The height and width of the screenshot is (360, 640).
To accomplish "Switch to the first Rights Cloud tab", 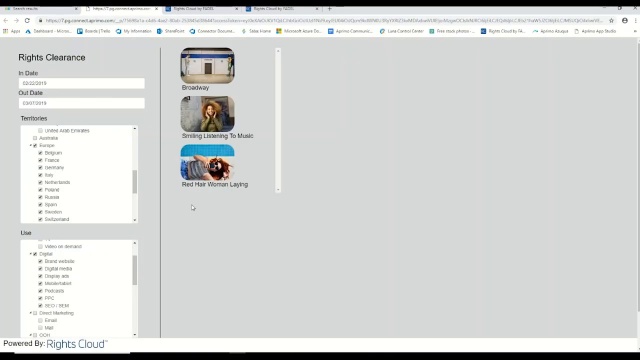I will [x=201, y=9].
